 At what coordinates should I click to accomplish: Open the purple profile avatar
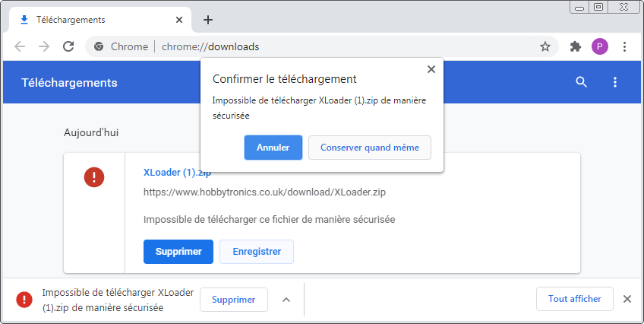pyautogui.click(x=600, y=46)
